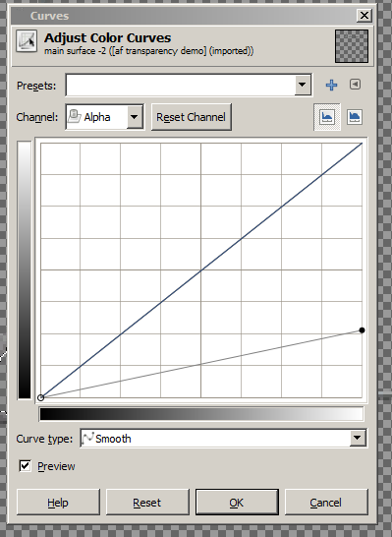
Task: Click the add preset plus icon
Action: [x=331, y=85]
